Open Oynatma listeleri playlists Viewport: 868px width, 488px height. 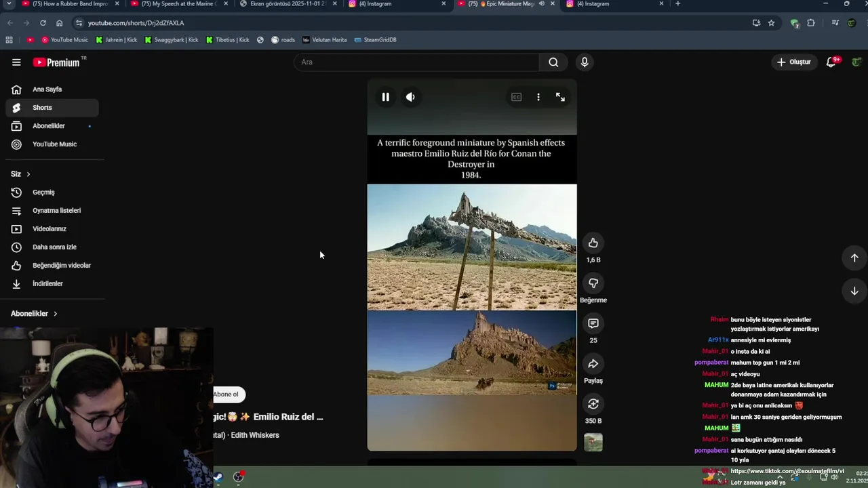52,211
